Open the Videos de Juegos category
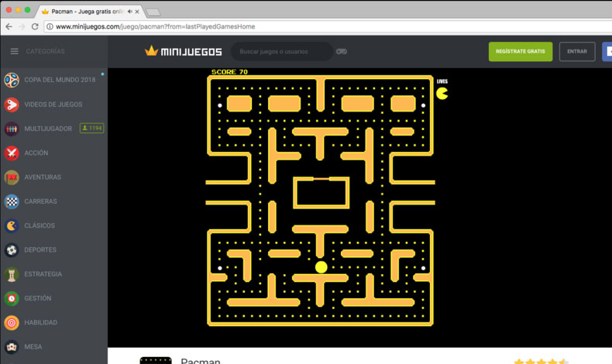This screenshot has width=612, height=364. [x=53, y=105]
